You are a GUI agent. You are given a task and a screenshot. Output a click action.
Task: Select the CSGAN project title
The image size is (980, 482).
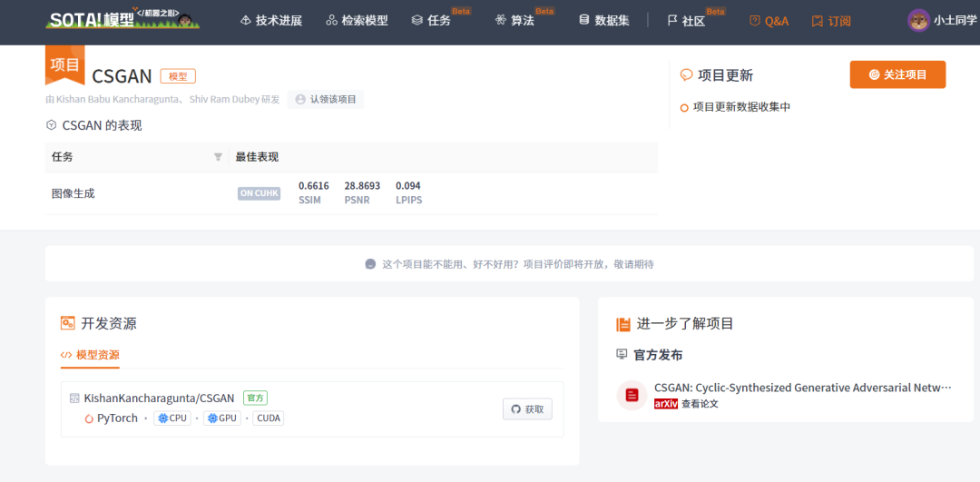pyautogui.click(x=122, y=76)
